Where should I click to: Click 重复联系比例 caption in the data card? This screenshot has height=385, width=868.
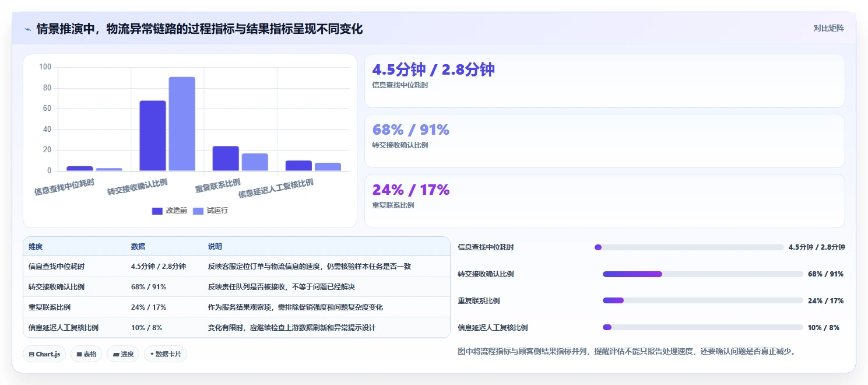[x=393, y=205]
